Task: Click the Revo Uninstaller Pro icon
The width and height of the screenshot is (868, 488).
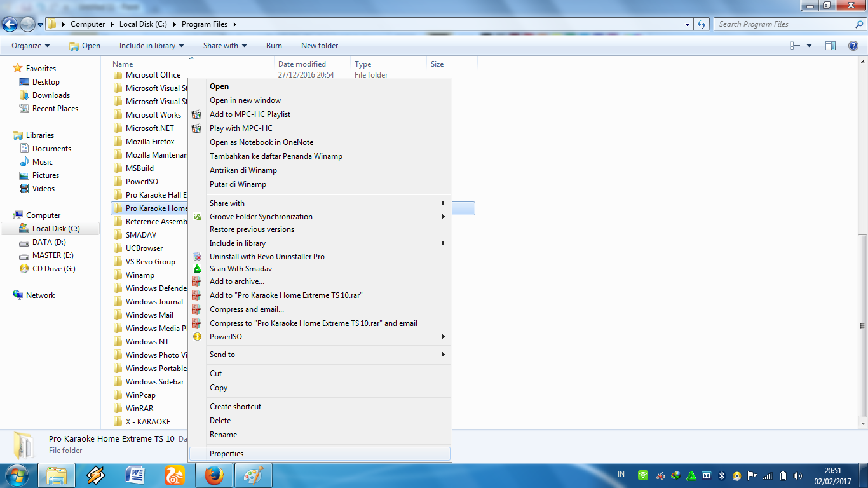Action: [x=197, y=257]
